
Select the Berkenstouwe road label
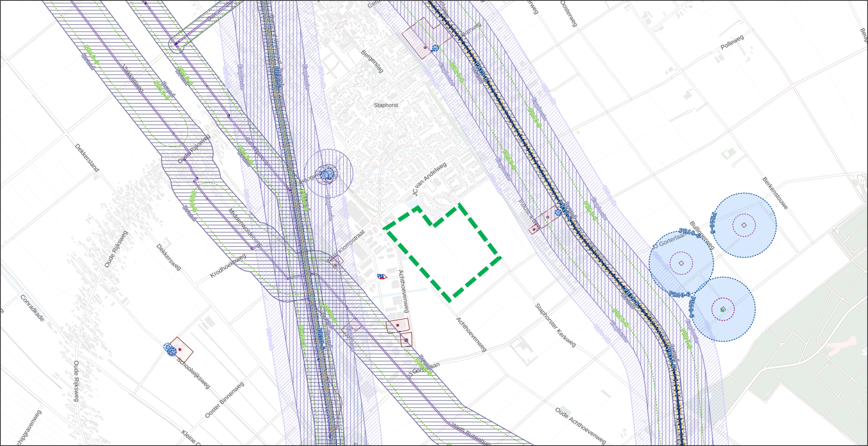point(775,193)
